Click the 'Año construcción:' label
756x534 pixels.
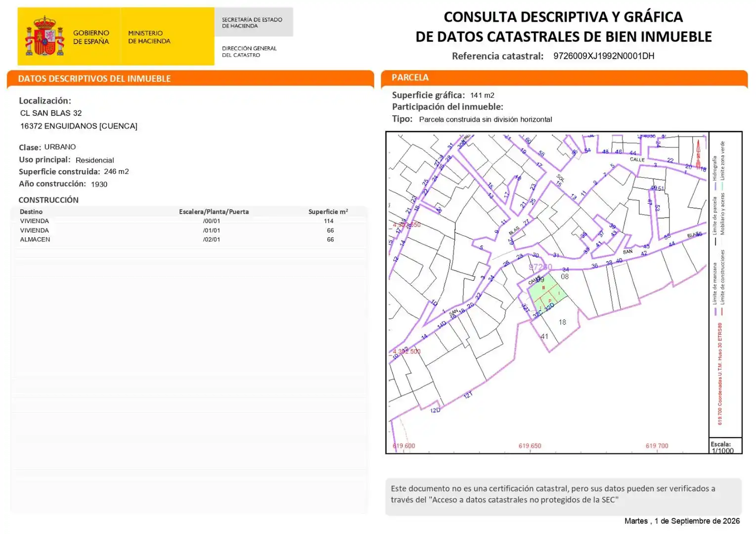52,183
